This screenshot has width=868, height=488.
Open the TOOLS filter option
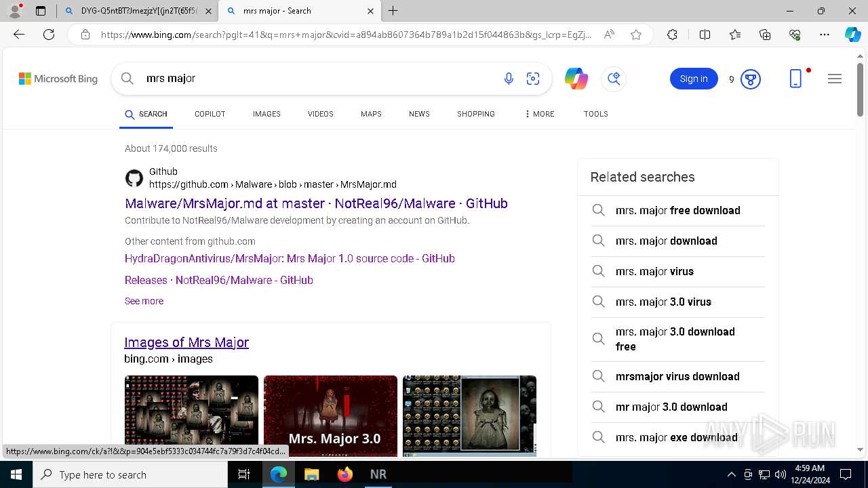click(x=596, y=114)
